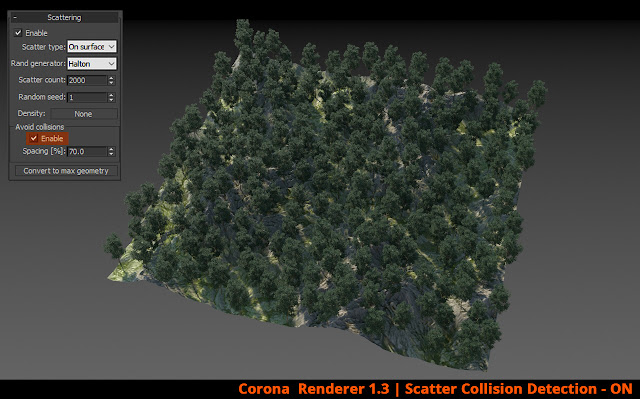The height and width of the screenshot is (399, 640).
Task: Adjust the Spacing spinner arrows
Action: (x=111, y=151)
